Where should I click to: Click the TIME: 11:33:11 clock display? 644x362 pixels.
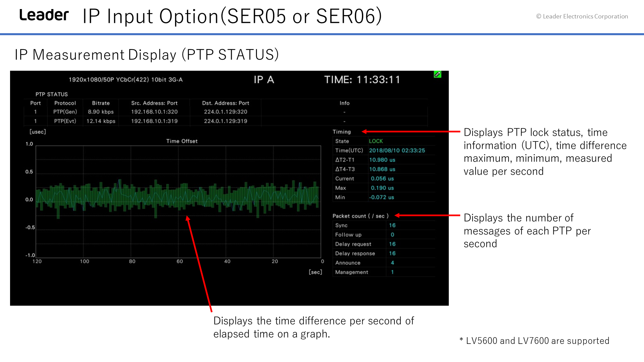[362, 79]
